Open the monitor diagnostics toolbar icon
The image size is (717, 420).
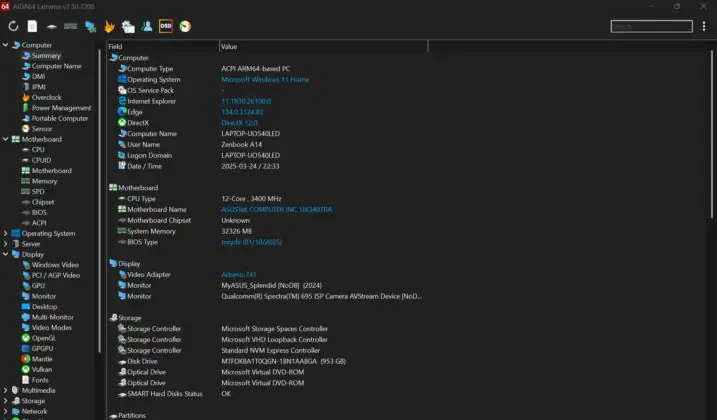pyautogui.click(x=90, y=27)
